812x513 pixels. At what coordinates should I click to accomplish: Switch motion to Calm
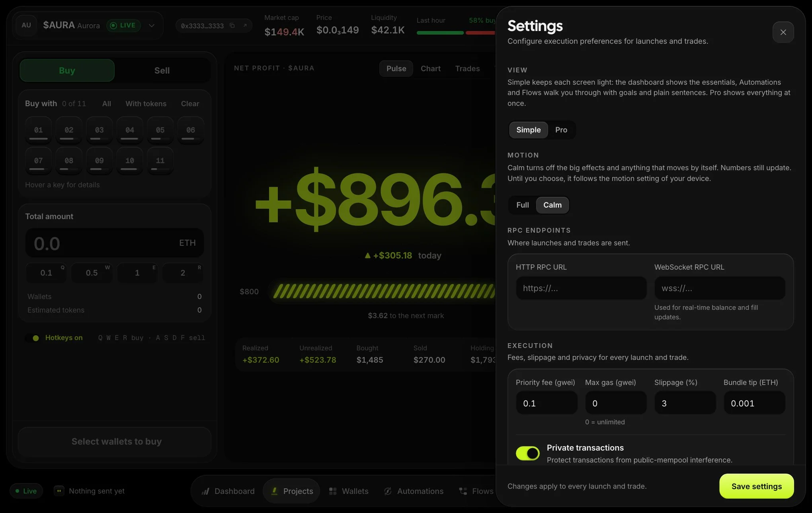click(x=552, y=205)
